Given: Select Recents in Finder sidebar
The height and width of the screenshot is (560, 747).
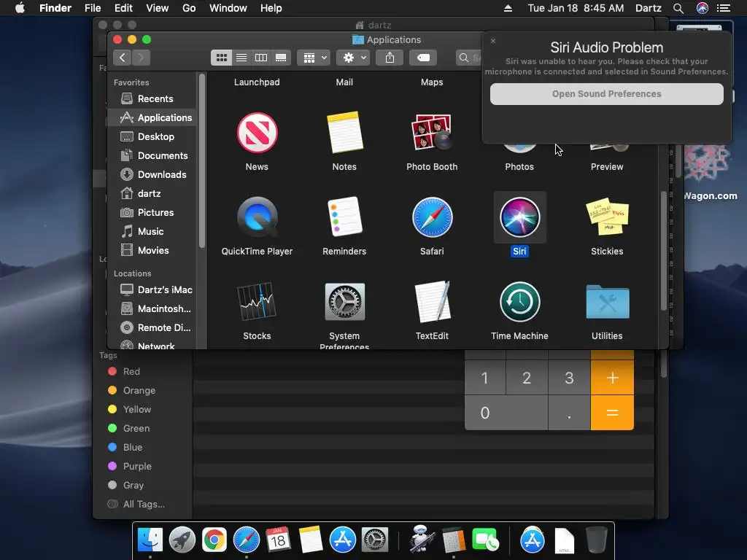Looking at the screenshot, I should tap(152, 98).
